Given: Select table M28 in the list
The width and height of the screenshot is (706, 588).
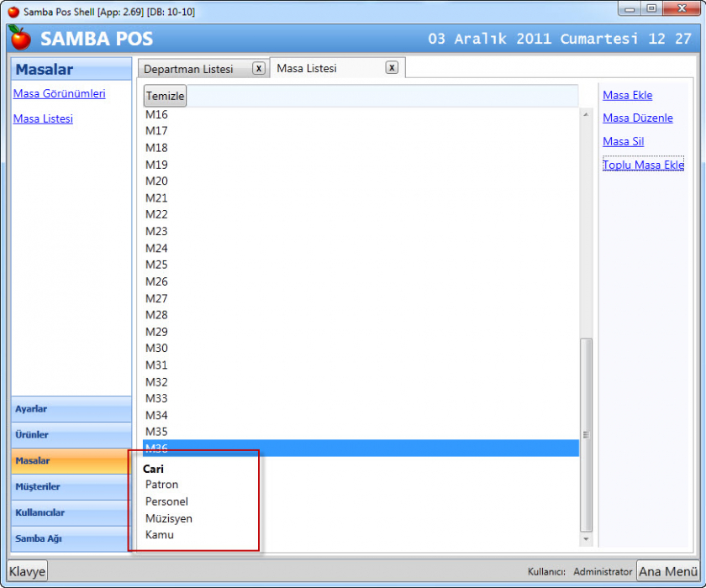Looking at the screenshot, I should pos(361,315).
